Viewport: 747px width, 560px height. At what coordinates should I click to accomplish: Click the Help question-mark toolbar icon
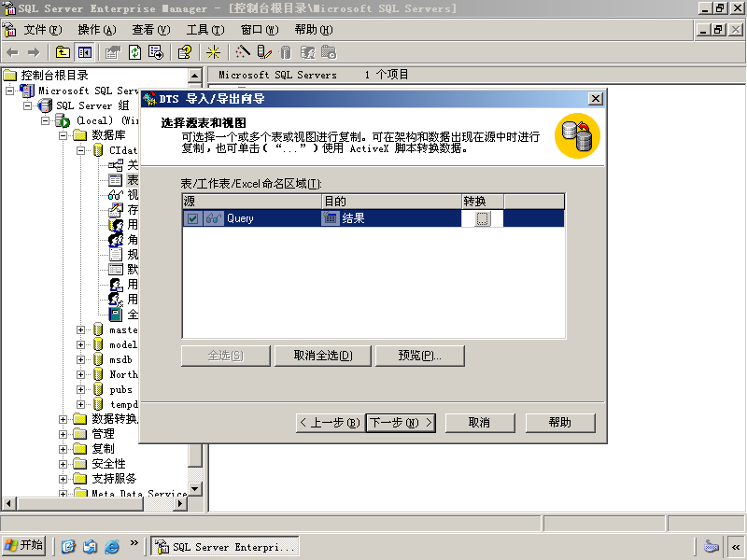point(184,52)
